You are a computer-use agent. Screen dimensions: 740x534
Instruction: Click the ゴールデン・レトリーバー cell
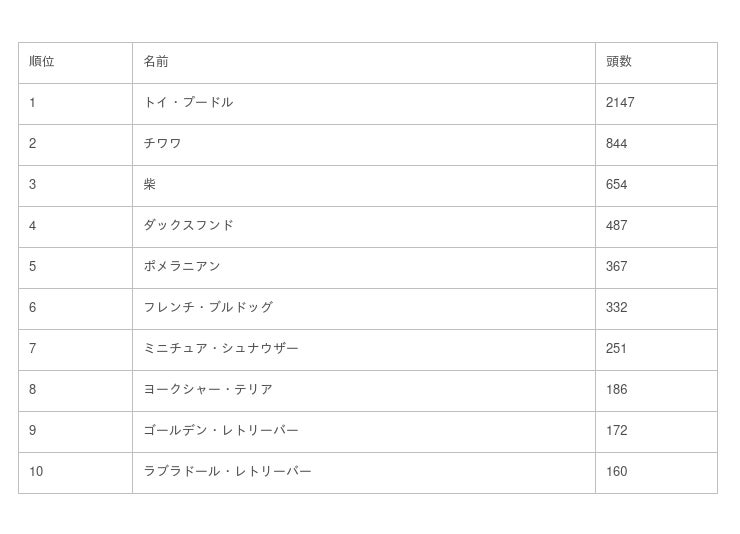tap(221, 431)
